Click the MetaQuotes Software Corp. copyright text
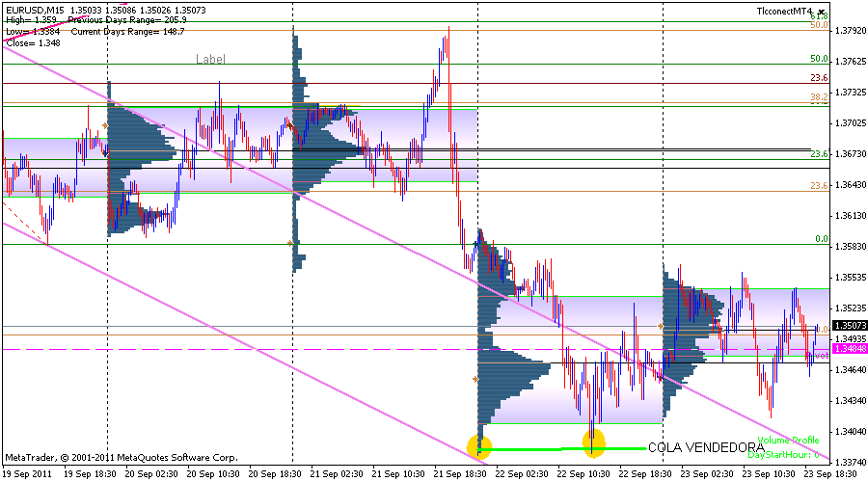868x482 pixels. coord(121,457)
